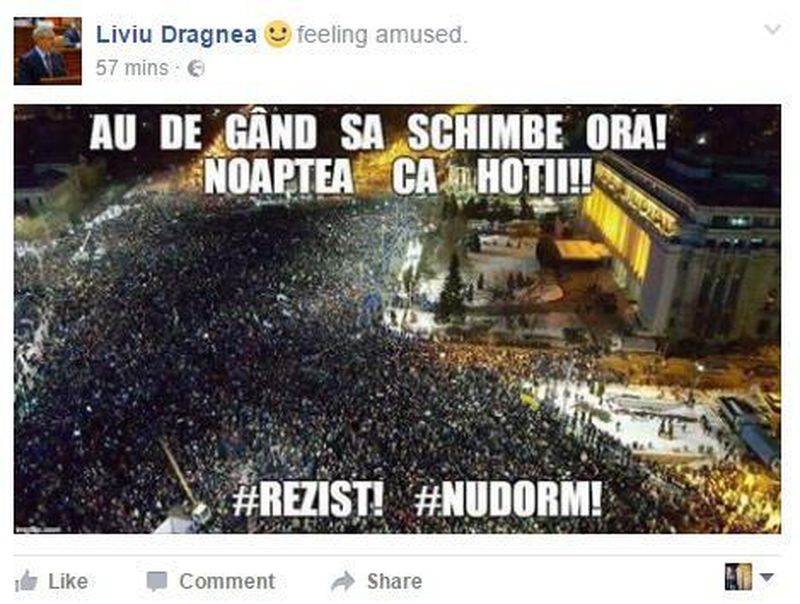Click the #NUDORM! caption on the image
The width and height of the screenshot is (800, 604).
coord(508,500)
